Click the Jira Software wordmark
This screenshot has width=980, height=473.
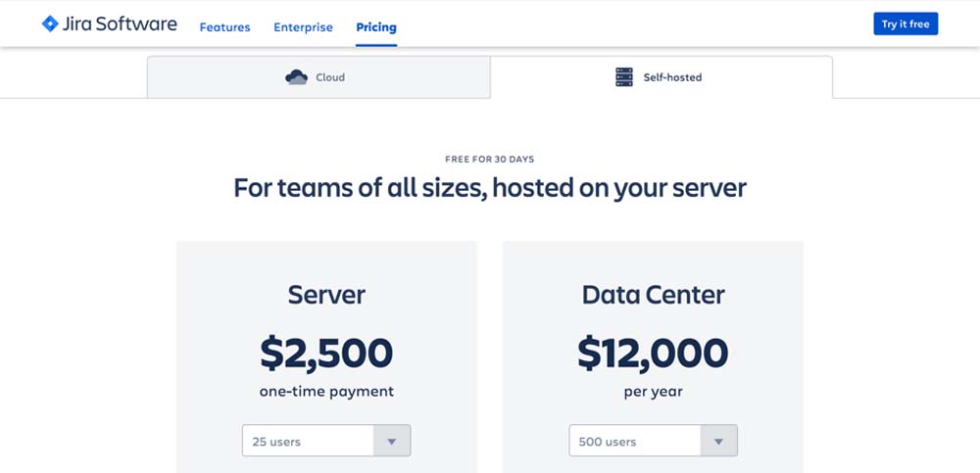[120, 24]
